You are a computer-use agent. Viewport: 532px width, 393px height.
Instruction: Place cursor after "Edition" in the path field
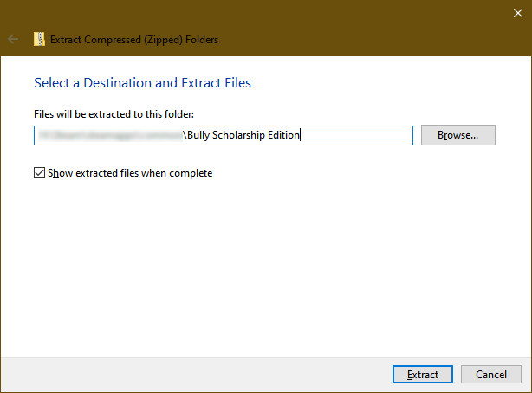(300, 135)
